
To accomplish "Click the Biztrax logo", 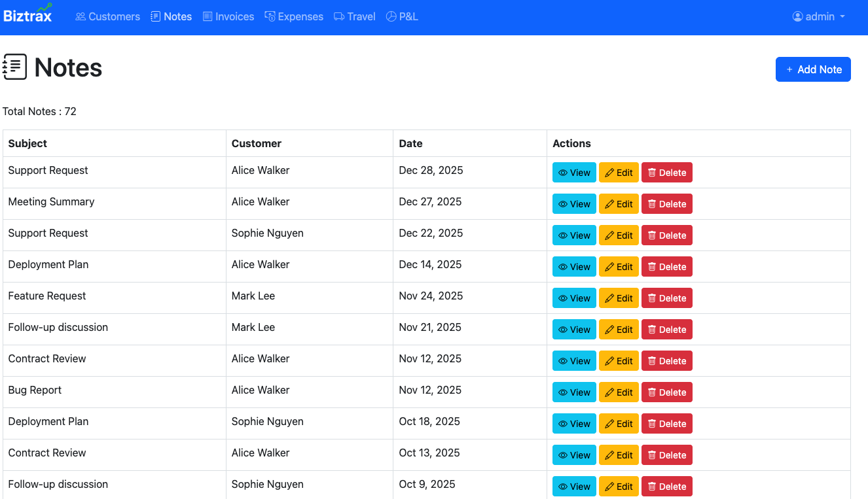I will [28, 14].
